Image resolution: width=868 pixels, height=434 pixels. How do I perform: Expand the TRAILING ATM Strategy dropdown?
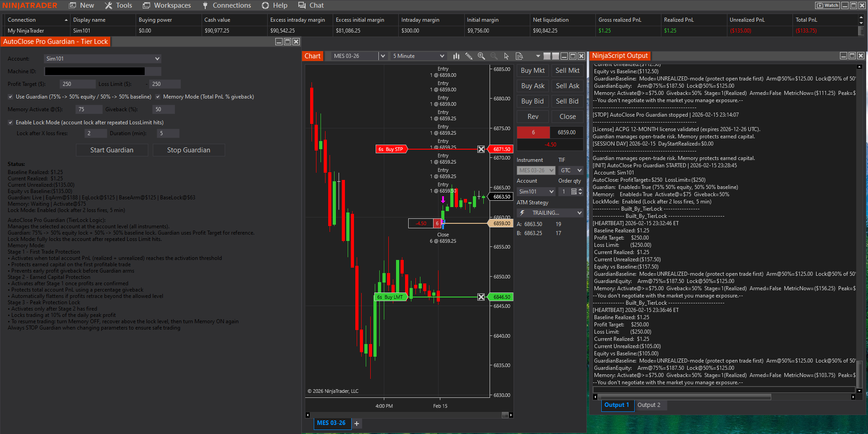(x=579, y=212)
